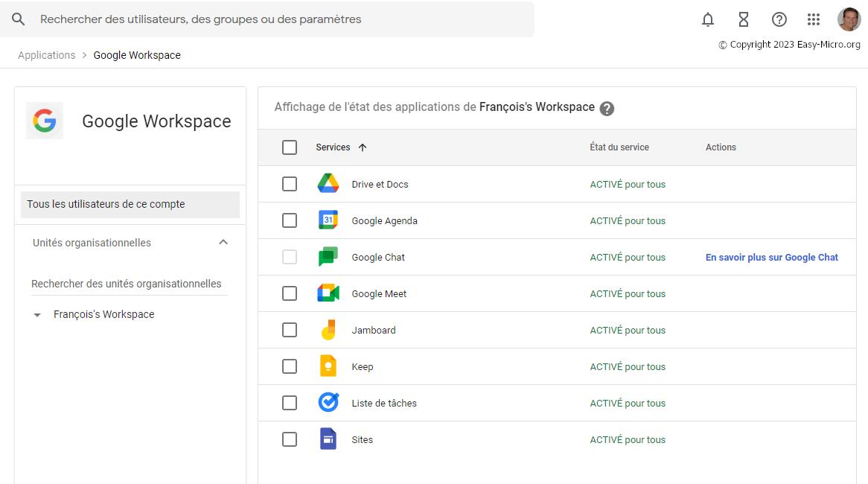Click the Google Meet camera icon
868x484 pixels.
(x=328, y=293)
